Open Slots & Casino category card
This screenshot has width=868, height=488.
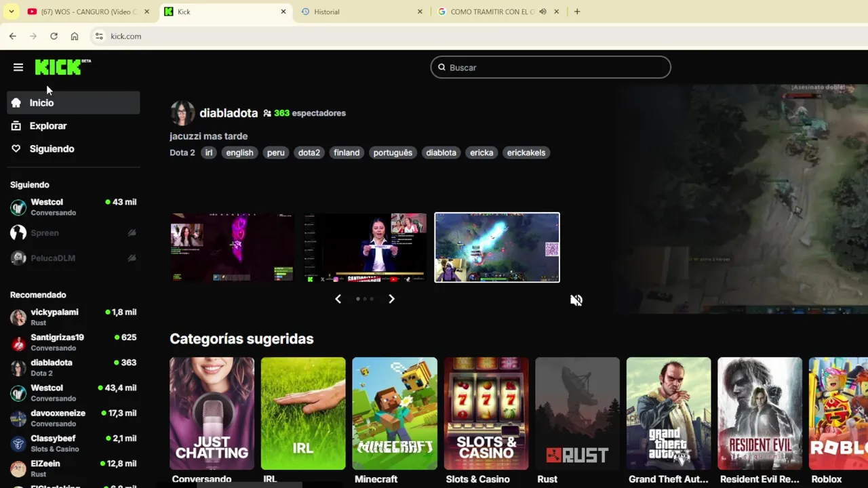[486, 413]
